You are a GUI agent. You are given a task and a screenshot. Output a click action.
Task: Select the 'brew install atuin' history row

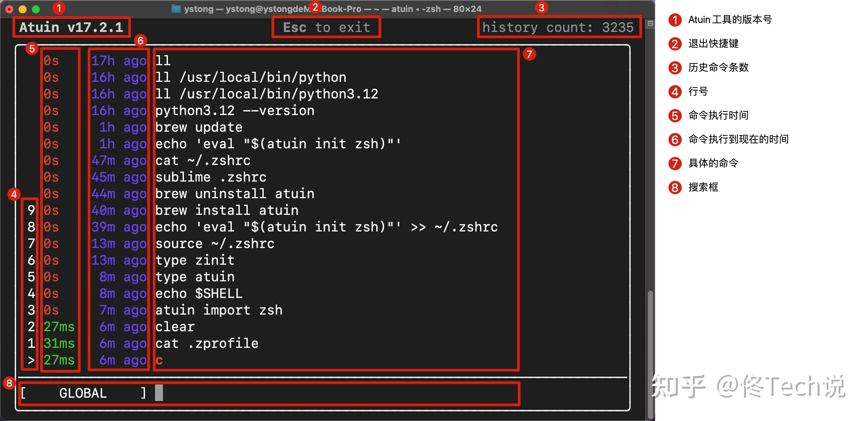pyautogui.click(x=226, y=210)
